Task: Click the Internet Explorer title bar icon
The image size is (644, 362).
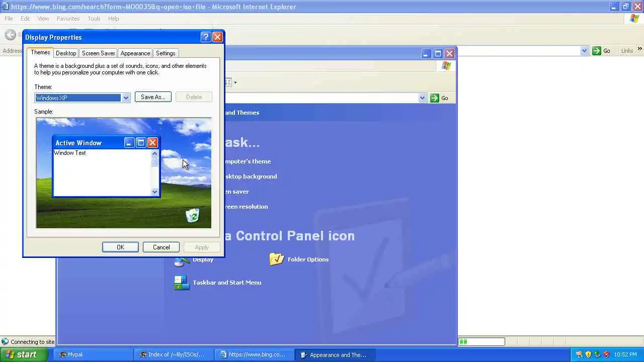Action: tap(5, 7)
